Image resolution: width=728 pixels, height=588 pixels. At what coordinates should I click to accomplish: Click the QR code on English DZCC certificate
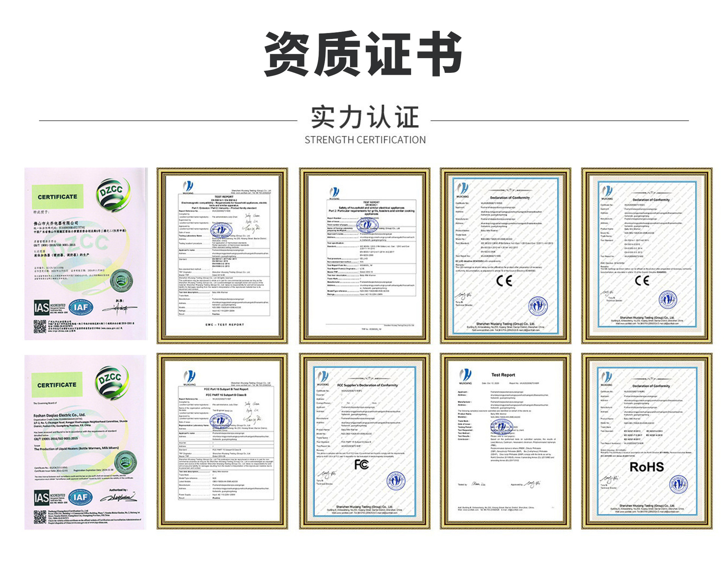(x=40, y=517)
